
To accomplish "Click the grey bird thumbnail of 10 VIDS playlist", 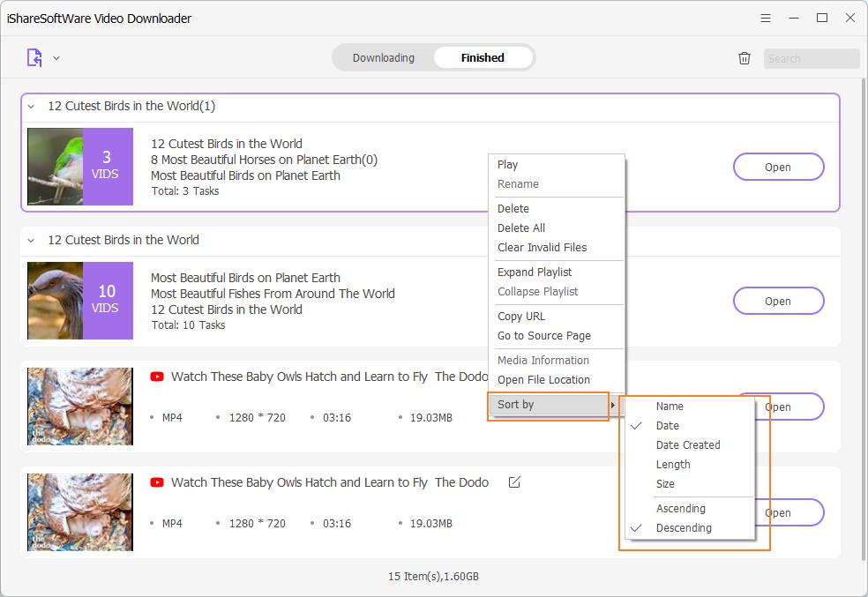I will point(56,301).
